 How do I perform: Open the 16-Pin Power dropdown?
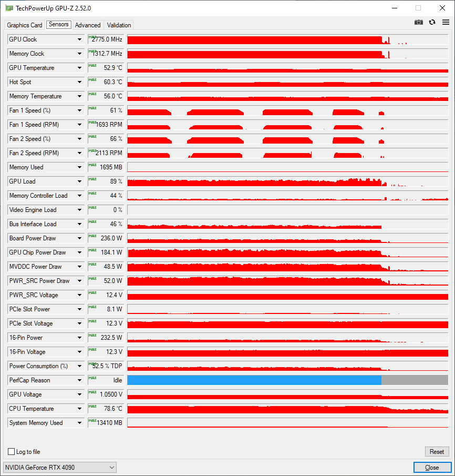79,338
